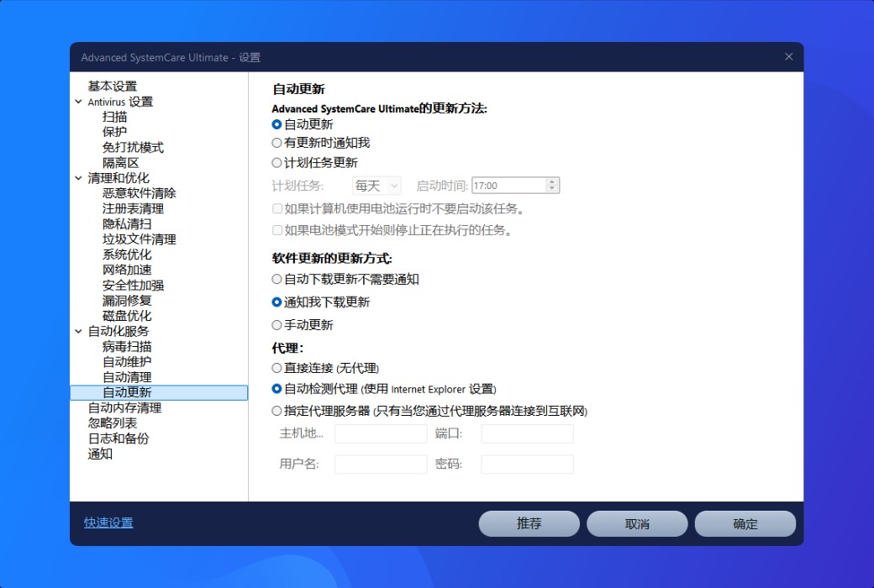Collapse the Antivirus 设置 section
Viewport: 874px width, 588px height.
pos(78,101)
